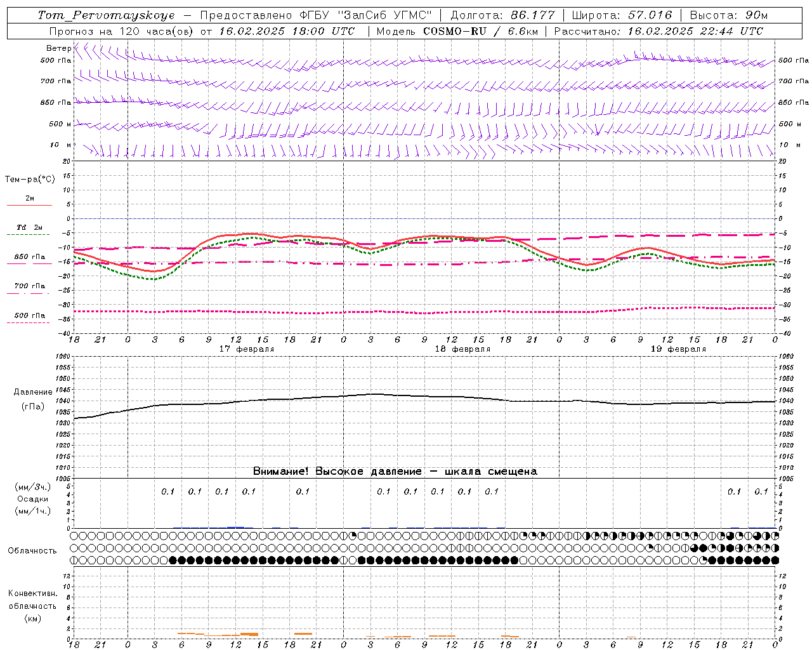Viewport: 812px width, 650px height.
Task: Select the forecast start 16.02.2025 18:00 UTC
Action: 287,31
